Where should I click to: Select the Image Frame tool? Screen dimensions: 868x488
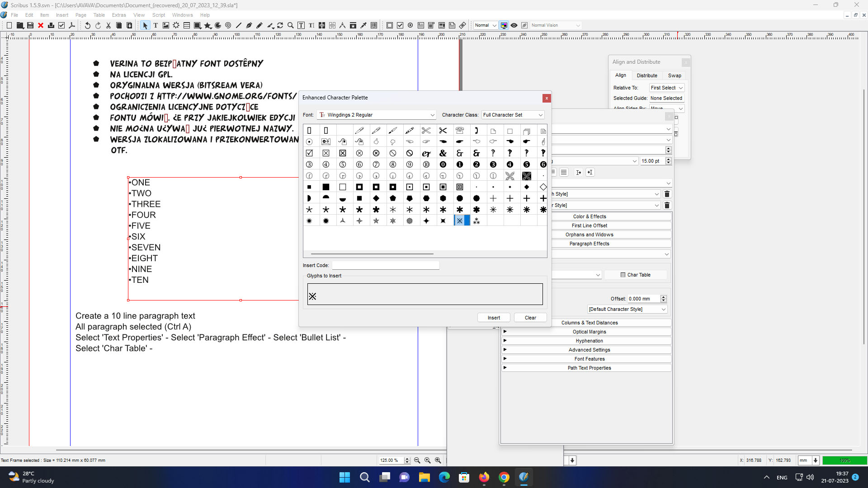click(166, 26)
